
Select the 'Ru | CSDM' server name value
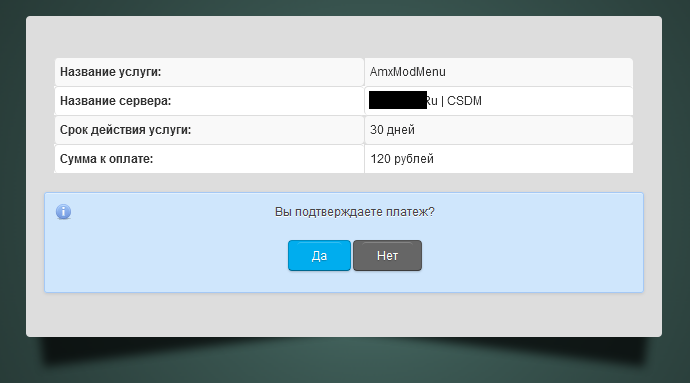click(454, 101)
